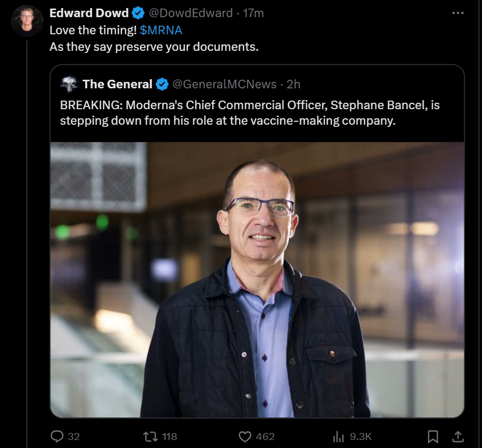
Task: Click The General's account avatar
Action: (x=70, y=84)
